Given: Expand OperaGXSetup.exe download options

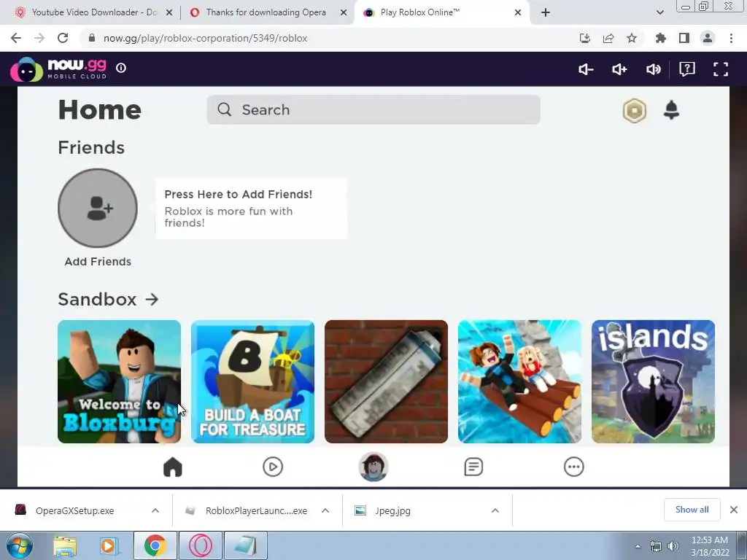Looking at the screenshot, I should (x=155, y=510).
